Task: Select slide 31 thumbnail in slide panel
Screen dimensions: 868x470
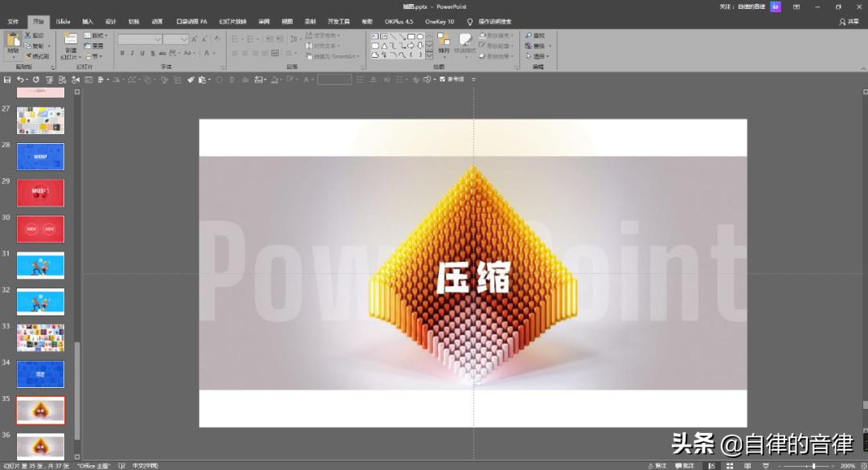Action: pyautogui.click(x=40, y=265)
